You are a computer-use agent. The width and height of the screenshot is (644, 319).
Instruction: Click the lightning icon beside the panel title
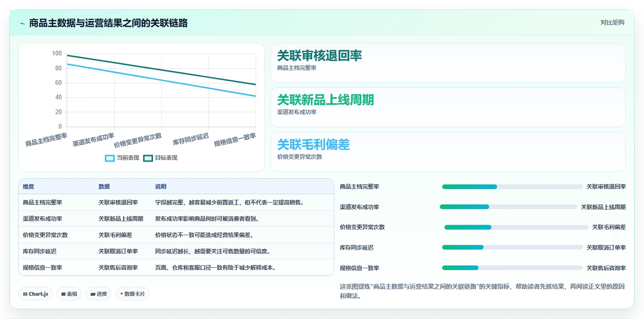22,23
